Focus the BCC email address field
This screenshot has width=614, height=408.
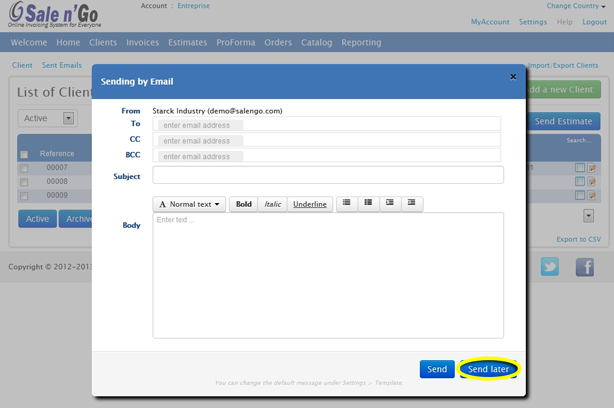coord(327,155)
